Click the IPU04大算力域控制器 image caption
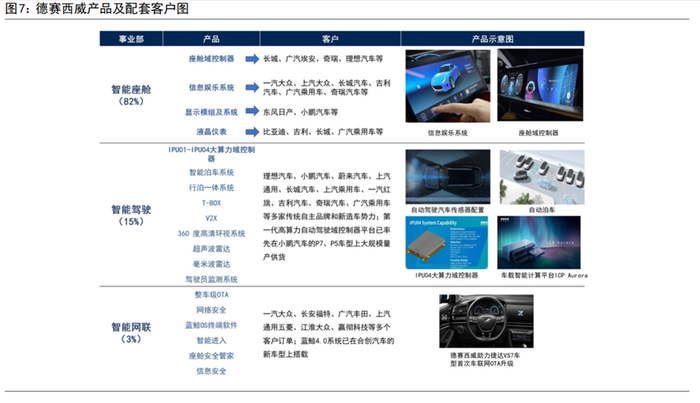This screenshot has width=700, height=403. pos(446,275)
